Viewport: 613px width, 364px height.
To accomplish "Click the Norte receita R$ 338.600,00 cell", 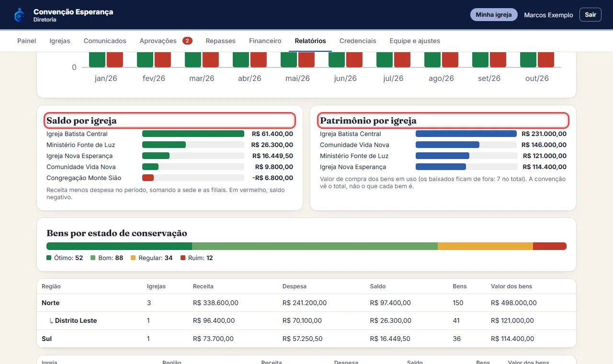I will 216,303.
